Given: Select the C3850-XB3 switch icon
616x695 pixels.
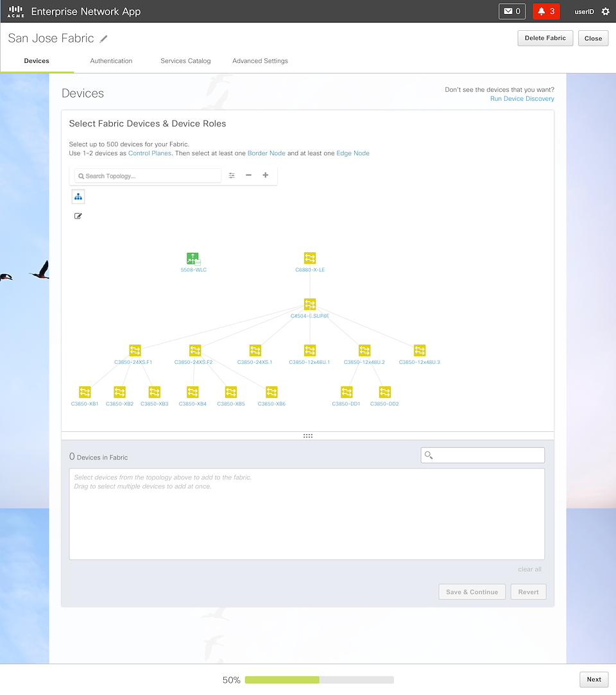Looking at the screenshot, I should [x=154, y=392].
